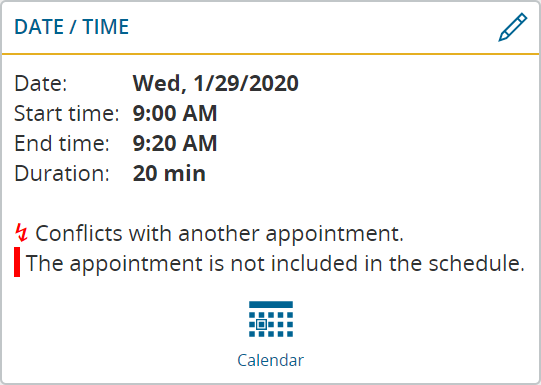Select the date value Wed, 1/29/2020

click(x=216, y=83)
